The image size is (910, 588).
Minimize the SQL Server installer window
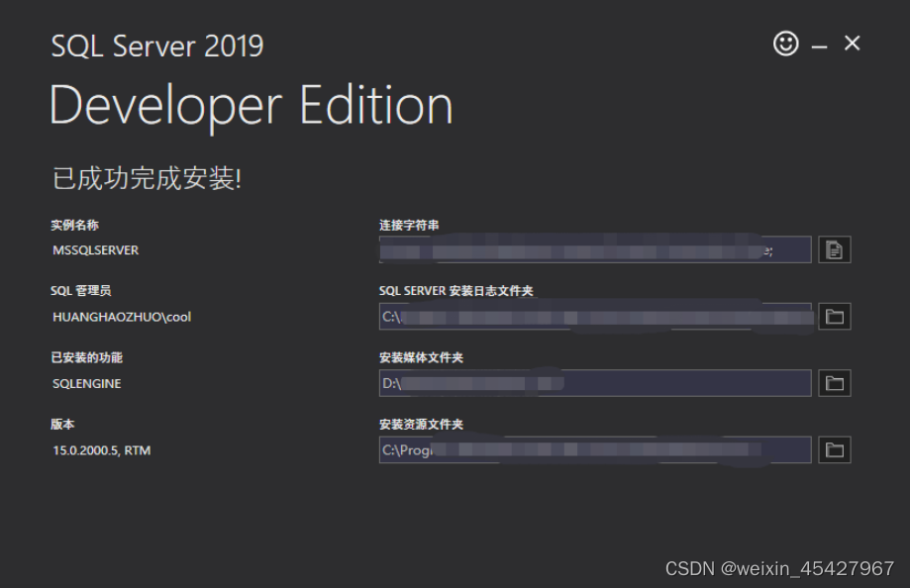[819, 46]
